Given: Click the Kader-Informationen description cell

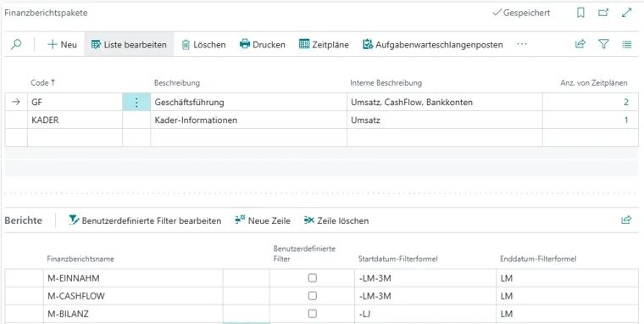Looking at the screenshot, I should tap(248, 120).
